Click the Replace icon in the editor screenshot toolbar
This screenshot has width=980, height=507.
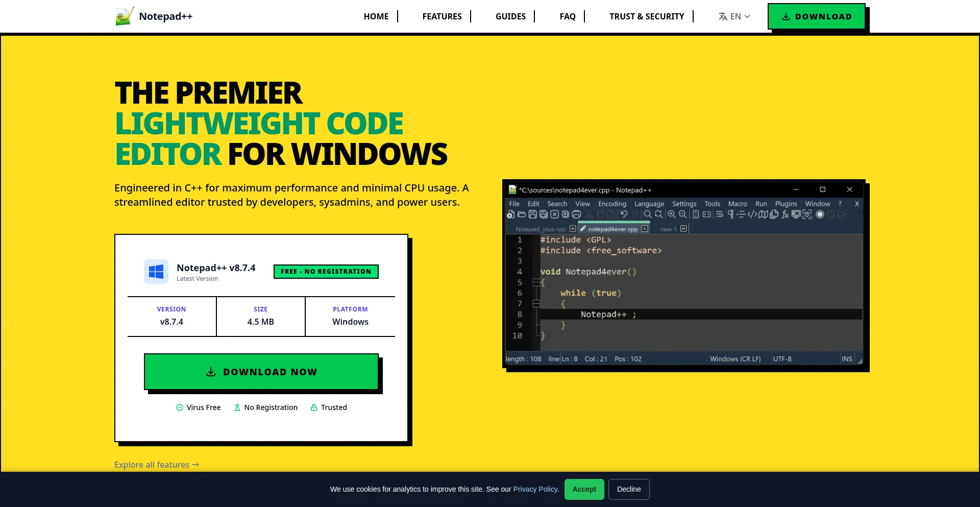[658, 214]
